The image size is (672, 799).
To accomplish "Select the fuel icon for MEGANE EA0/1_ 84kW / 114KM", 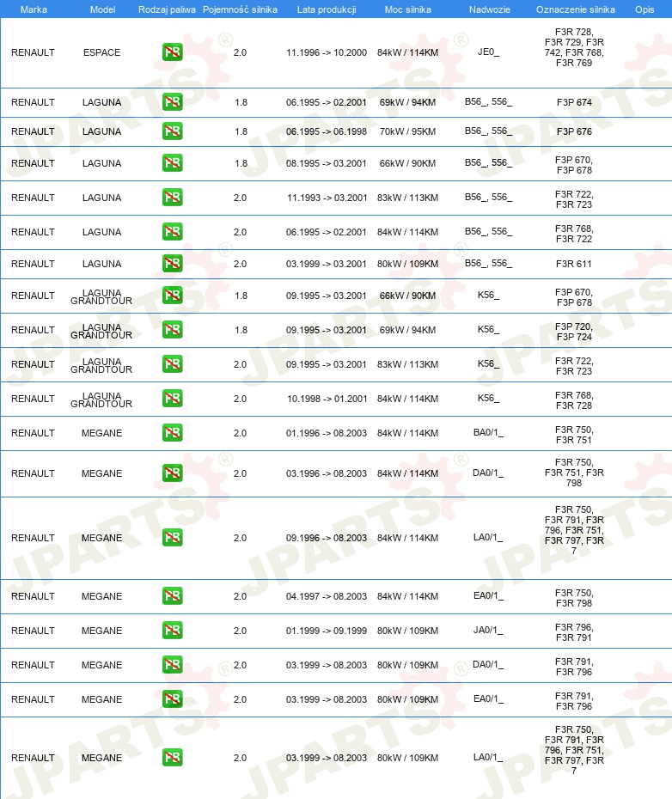I will pos(173,595).
